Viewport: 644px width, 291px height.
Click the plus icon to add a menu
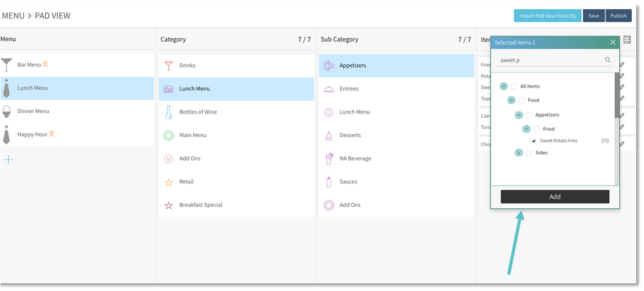(8, 160)
